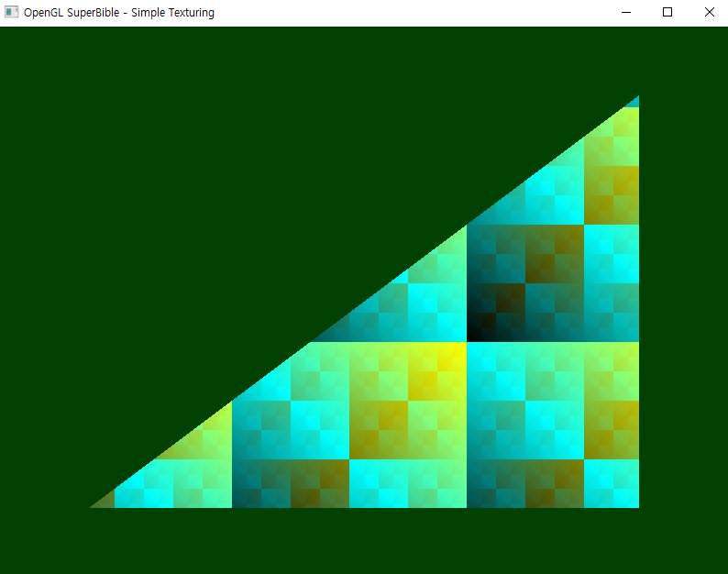The width and height of the screenshot is (728, 574).
Task: Click the application icon in the title bar
Action: click(x=11, y=12)
